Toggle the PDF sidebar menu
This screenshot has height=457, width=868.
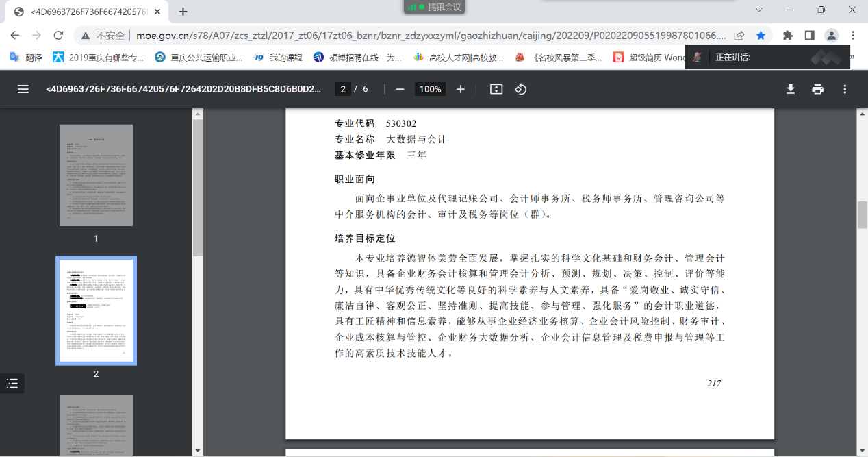coord(23,89)
